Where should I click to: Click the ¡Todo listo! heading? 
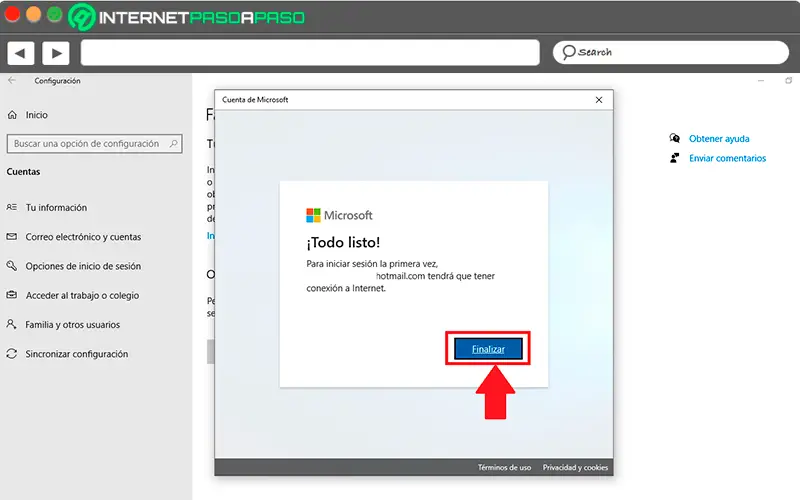(343, 242)
